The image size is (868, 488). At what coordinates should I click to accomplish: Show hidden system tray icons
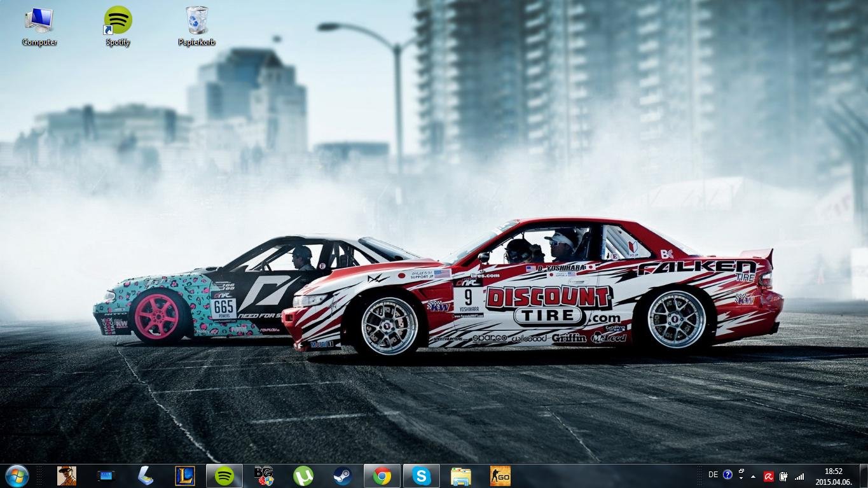click(754, 477)
